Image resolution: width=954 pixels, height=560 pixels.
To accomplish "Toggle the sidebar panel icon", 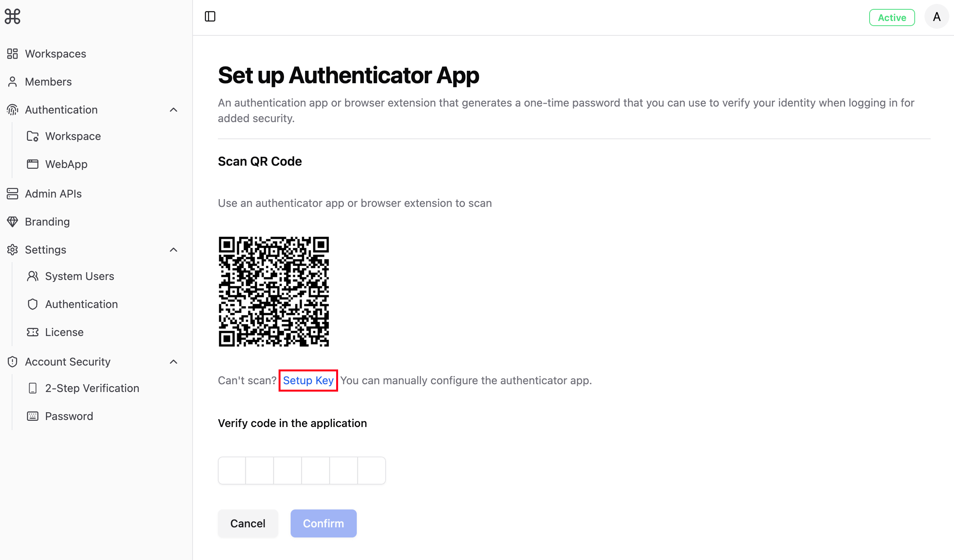I will point(210,16).
